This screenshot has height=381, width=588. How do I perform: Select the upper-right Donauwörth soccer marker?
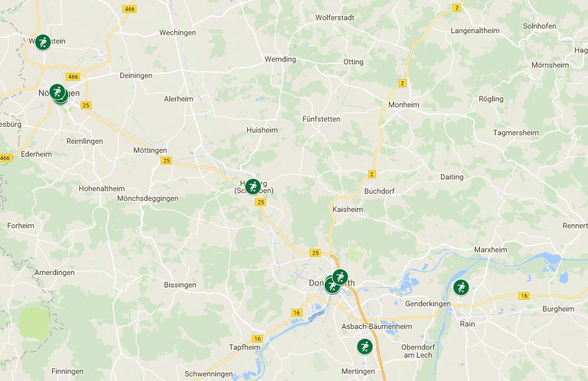point(340,277)
